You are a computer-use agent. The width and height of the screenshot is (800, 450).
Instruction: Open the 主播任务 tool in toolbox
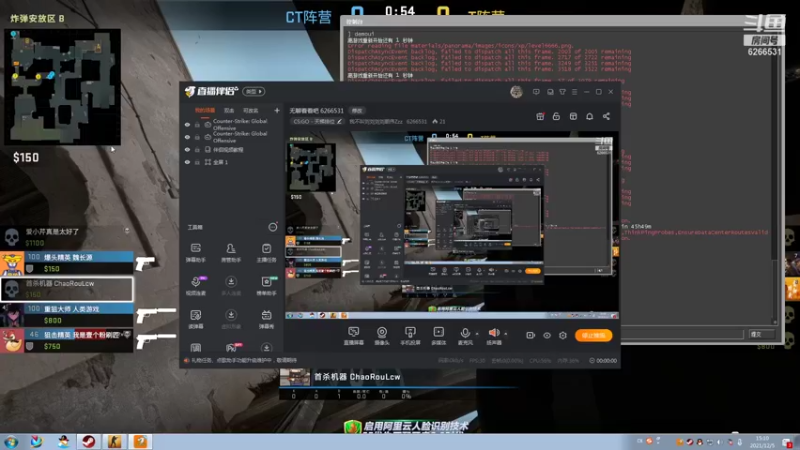tap(266, 252)
